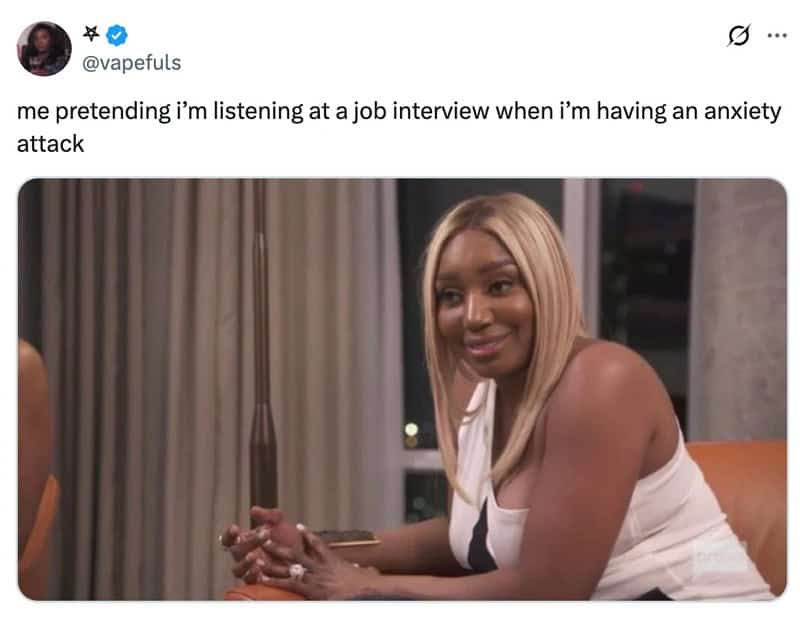Open the three-dot more options menu
The height and width of the screenshot is (626, 800).
pyautogui.click(x=777, y=35)
